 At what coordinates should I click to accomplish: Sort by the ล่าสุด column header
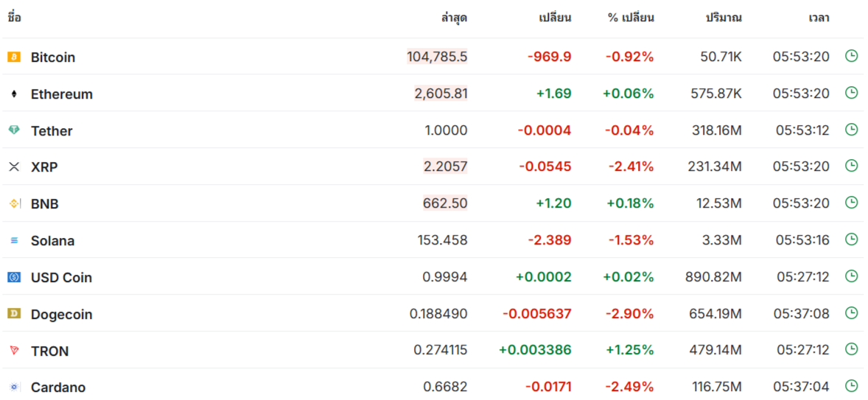(454, 18)
